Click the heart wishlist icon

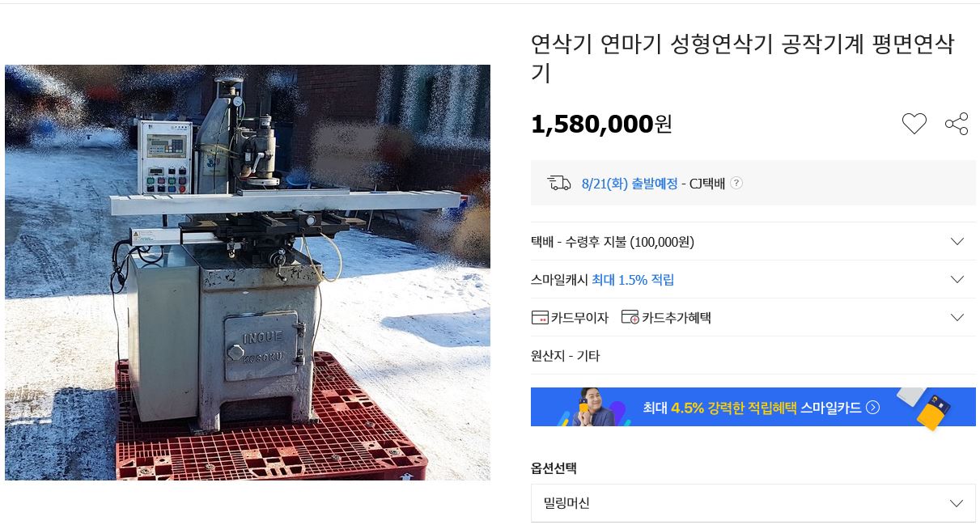[x=914, y=124]
